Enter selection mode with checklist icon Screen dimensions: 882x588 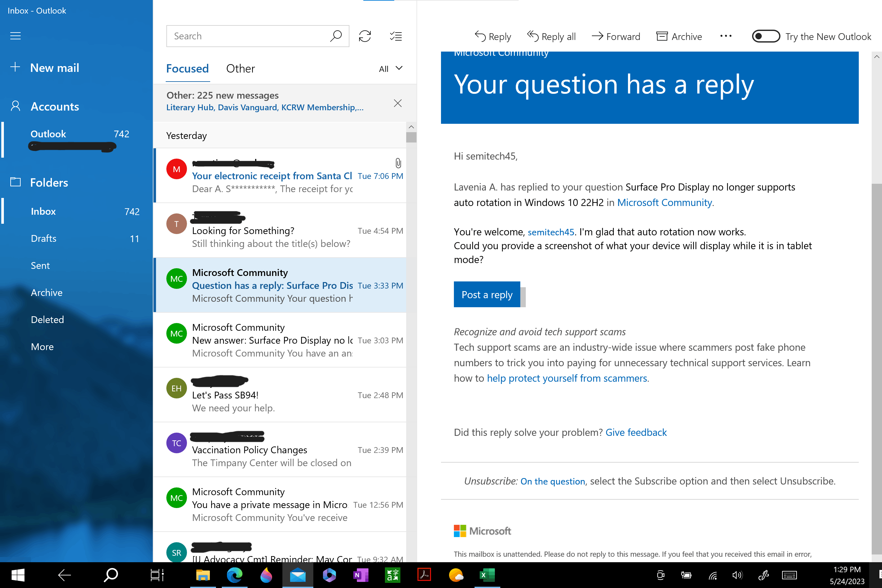[x=396, y=36]
